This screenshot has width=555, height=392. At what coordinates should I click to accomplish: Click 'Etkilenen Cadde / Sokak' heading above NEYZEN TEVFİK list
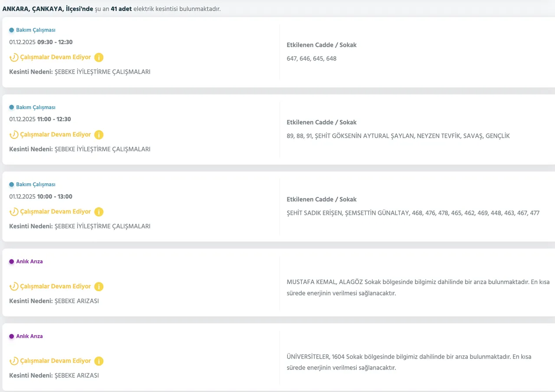[321, 122]
